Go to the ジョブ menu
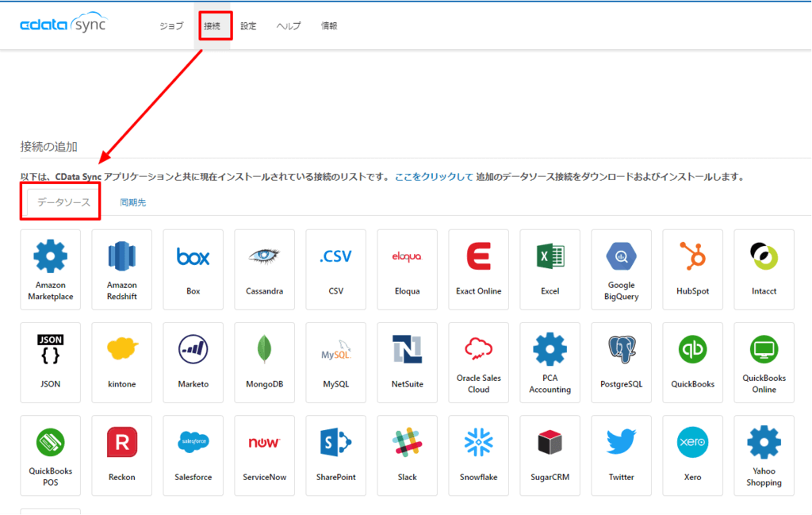 click(x=171, y=26)
